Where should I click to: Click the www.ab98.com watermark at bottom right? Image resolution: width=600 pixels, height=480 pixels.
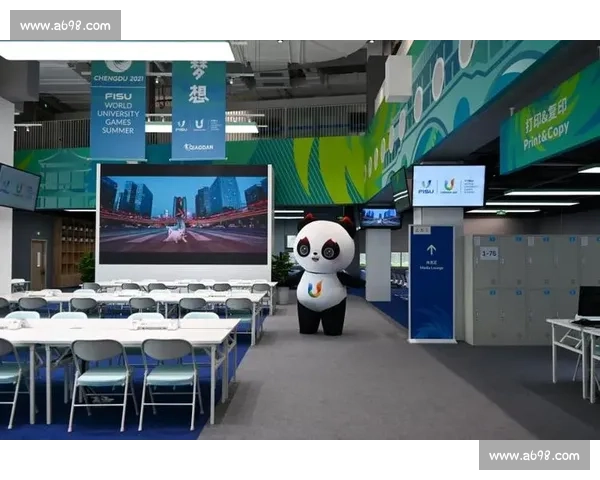[x=531, y=456]
